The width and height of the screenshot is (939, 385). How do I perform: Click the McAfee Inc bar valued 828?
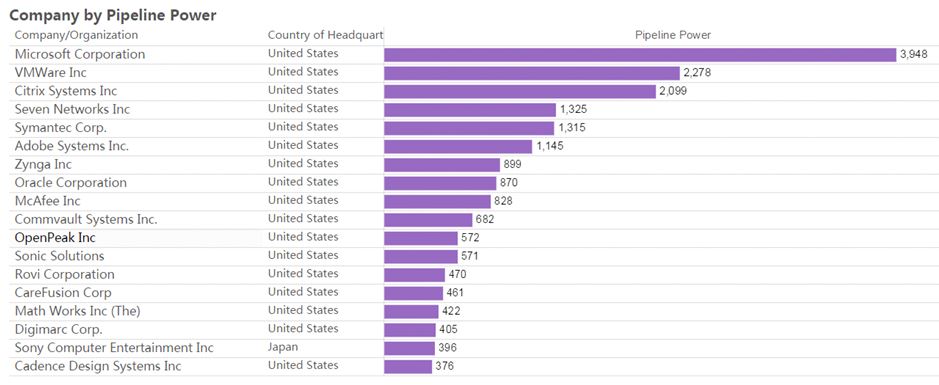pyautogui.click(x=437, y=201)
